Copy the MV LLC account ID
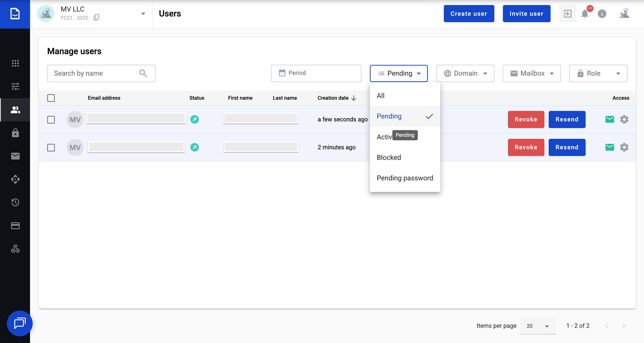Image resolution: width=644 pixels, height=343 pixels. [x=96, y=18]
